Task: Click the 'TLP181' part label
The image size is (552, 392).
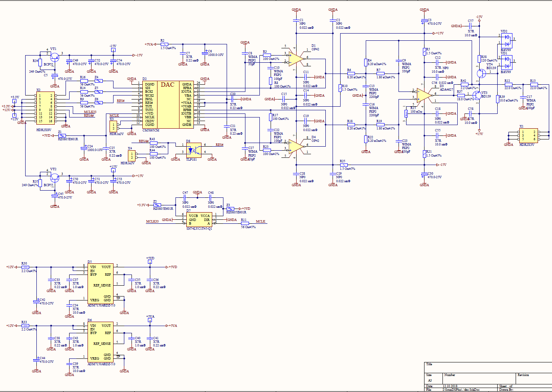Action: pos(191,159)
